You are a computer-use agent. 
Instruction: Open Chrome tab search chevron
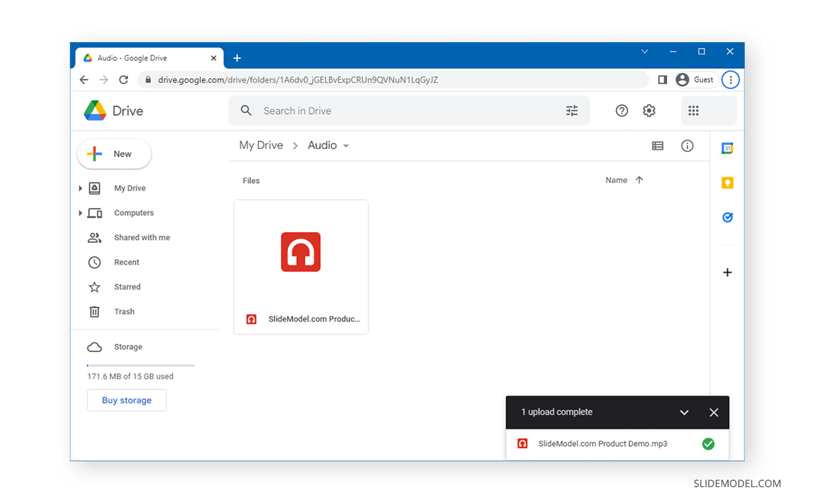(645, 52)
